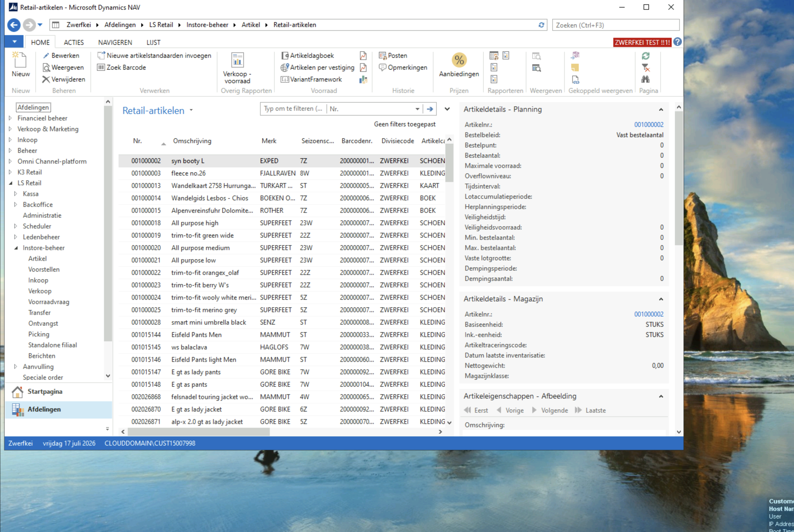The width and height of the screenshot is (794, 532).
Task: Click the yellow notes icon in Gekoppeld weergeven
Action: click(x=575, y=68)
